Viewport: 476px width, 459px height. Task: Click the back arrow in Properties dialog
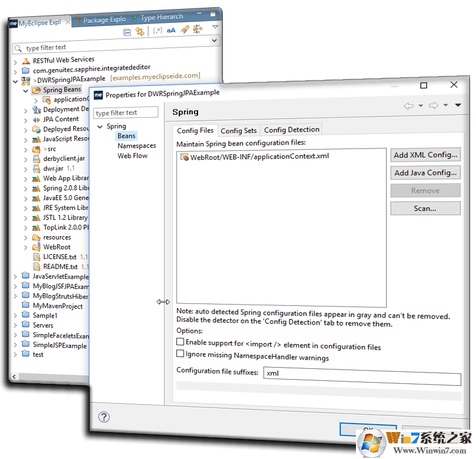point(409,106)
